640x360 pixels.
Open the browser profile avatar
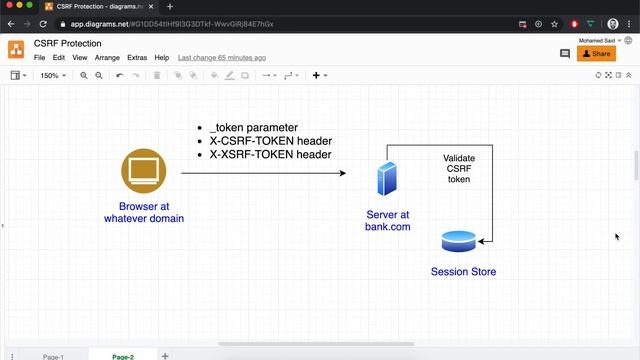[613, 24]
